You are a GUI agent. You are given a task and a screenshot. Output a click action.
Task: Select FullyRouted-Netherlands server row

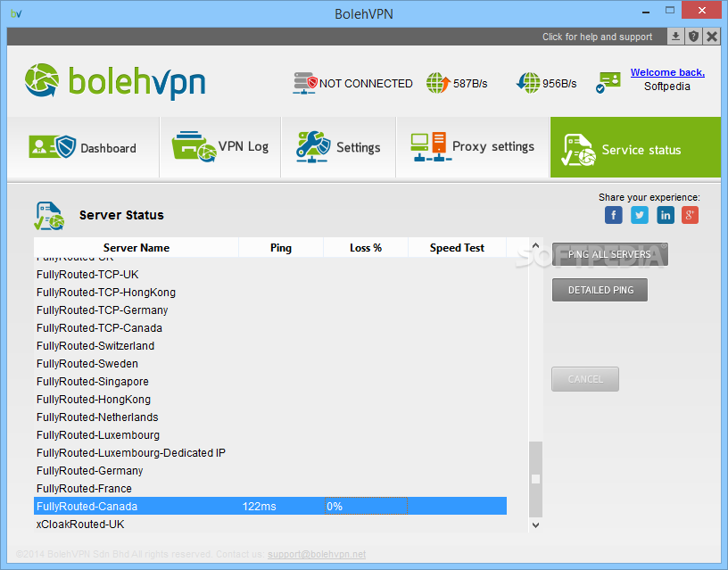click(x=270, y=417)
